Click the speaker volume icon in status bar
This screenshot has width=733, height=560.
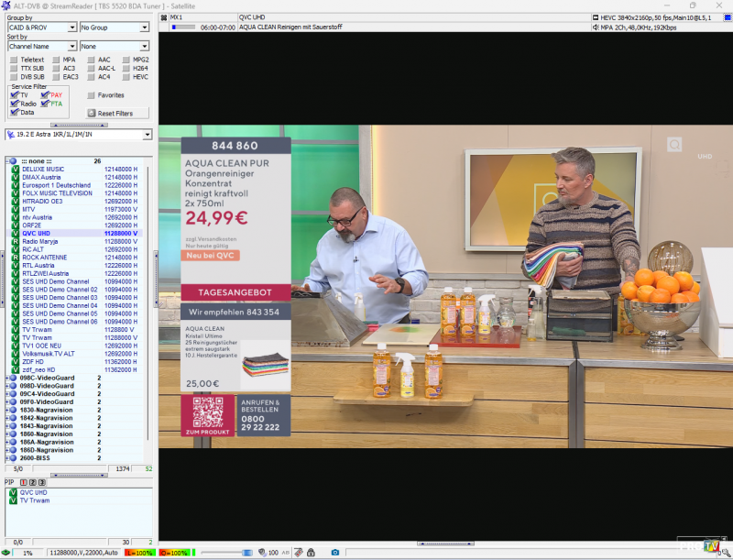click(x=261, y=553)
